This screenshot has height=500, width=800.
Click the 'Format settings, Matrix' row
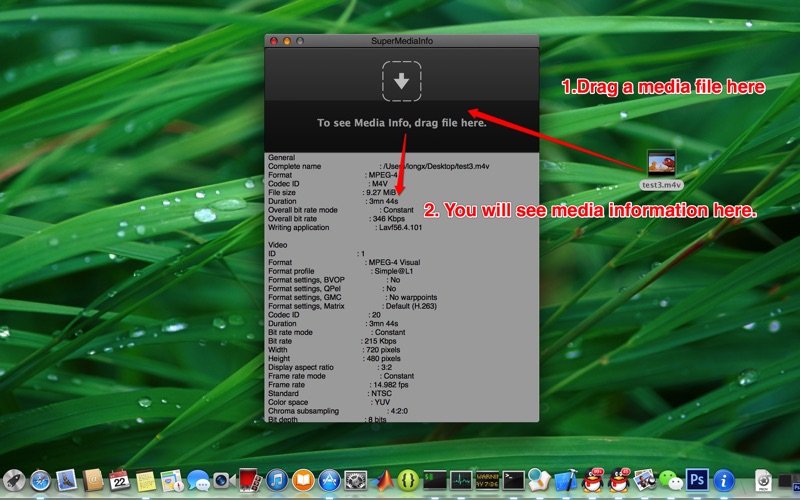click(x=353, y=306)
